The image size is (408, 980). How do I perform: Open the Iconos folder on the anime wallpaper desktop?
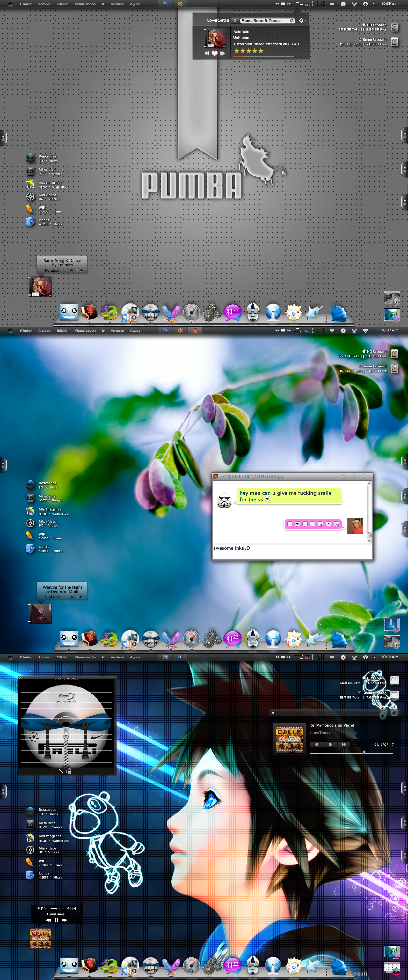pos(30,875)
